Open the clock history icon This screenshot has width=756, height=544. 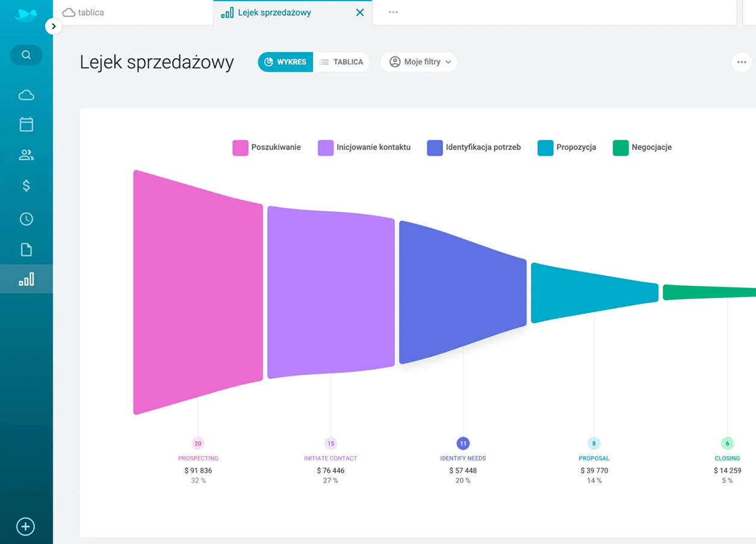[x=26, y=219]
